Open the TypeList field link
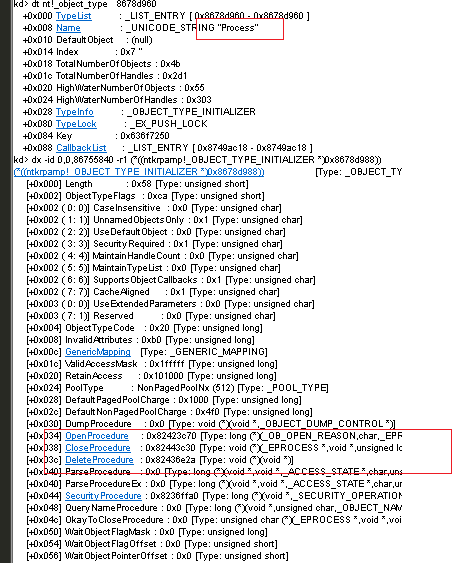Screen dimensions: 471x563 pyautogui.click(x=74, y=16)
